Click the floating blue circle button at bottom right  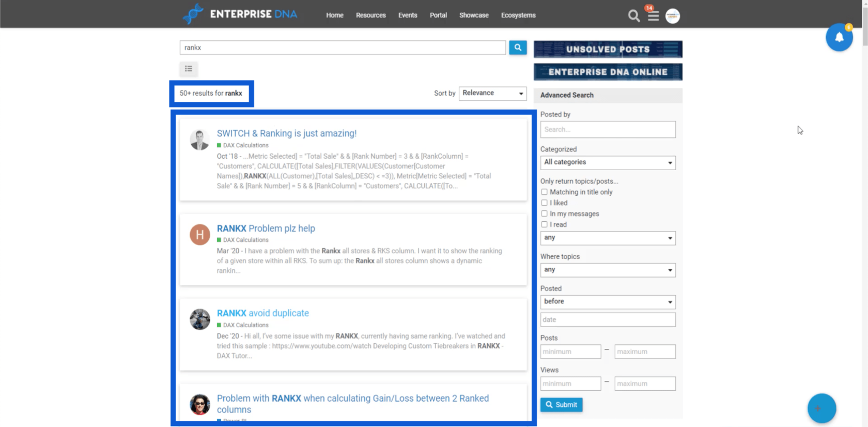pyautogui.click(x=822, y=408)
